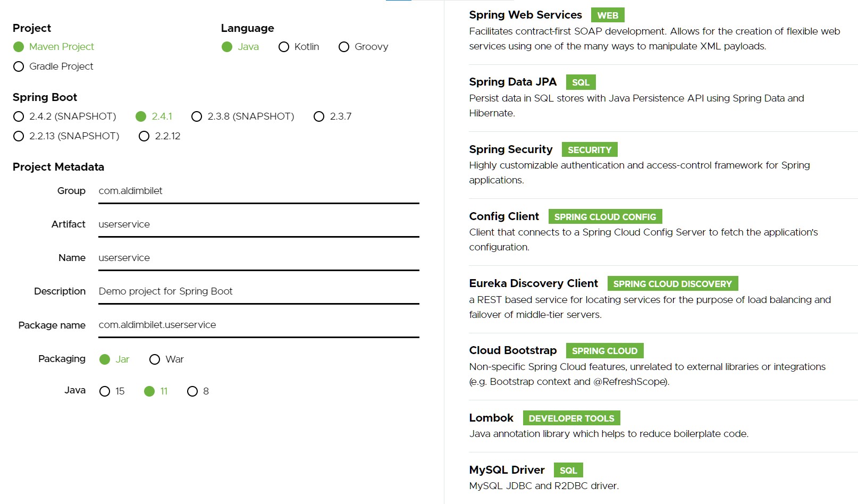858x504 pixels.
Task: Focus the Description input field
Action: [x=259, y=292]
